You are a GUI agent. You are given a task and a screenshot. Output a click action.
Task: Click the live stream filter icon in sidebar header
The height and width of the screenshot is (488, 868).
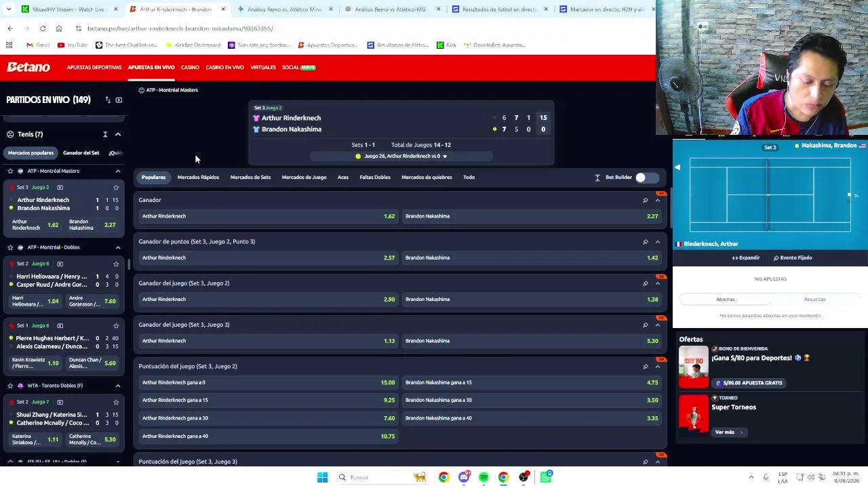pyautogui.click(x=119, y=100)
